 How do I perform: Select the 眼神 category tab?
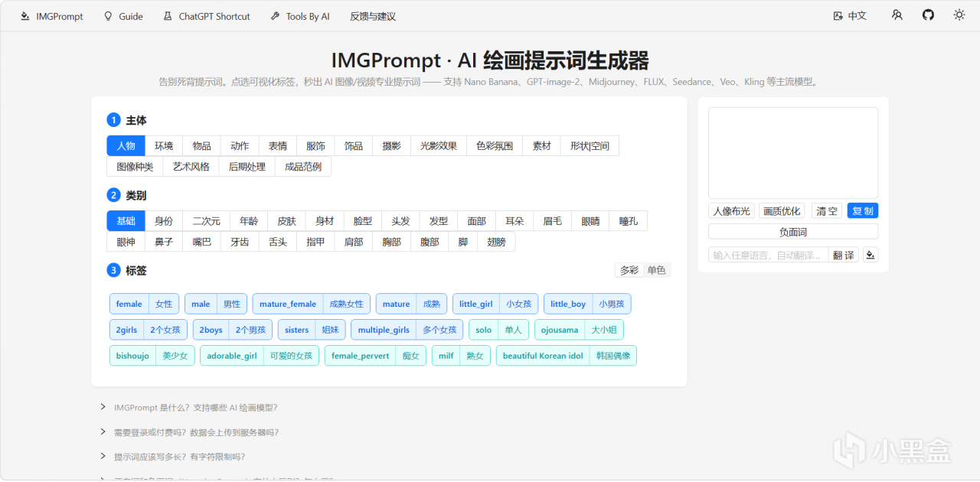pos(126,242)
